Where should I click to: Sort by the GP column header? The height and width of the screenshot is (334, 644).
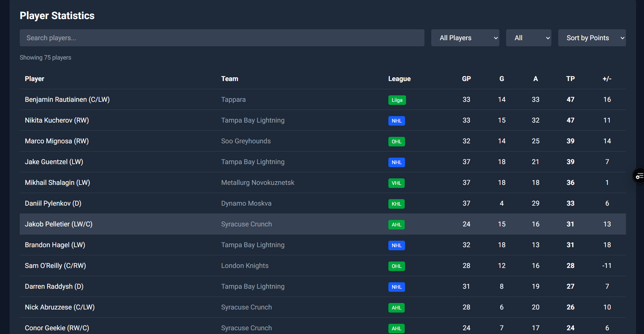coord(466,79)
